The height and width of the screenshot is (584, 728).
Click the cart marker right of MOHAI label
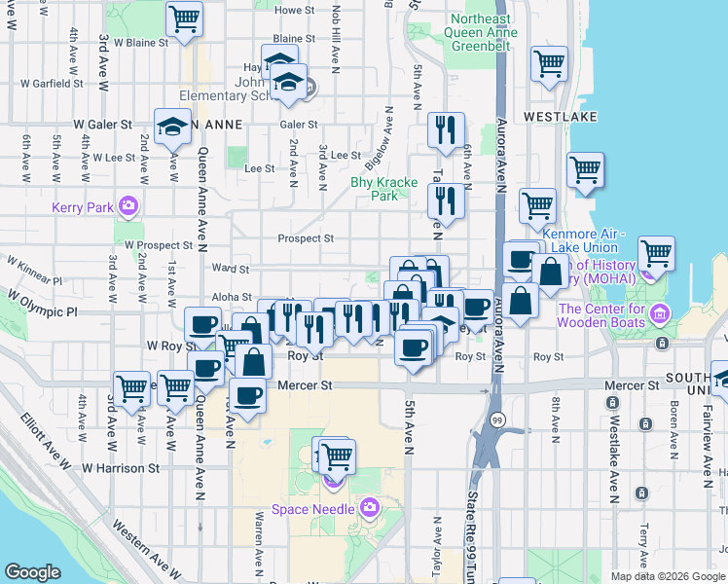657,254
